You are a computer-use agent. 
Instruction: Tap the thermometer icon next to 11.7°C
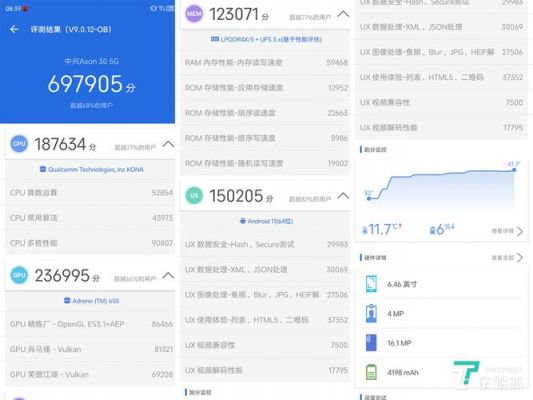tap(365, 230)
